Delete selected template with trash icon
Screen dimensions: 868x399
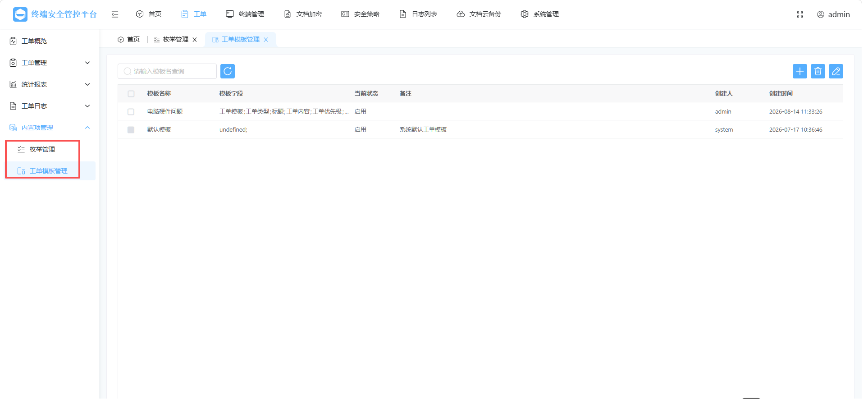(x=818, y=71)
